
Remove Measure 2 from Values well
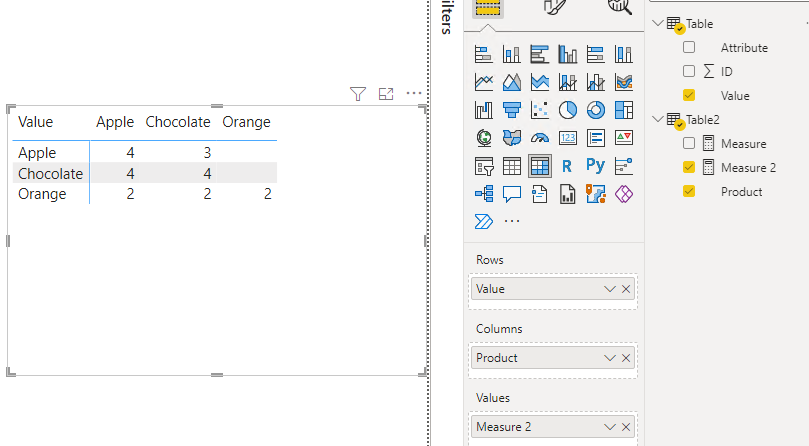626,427
